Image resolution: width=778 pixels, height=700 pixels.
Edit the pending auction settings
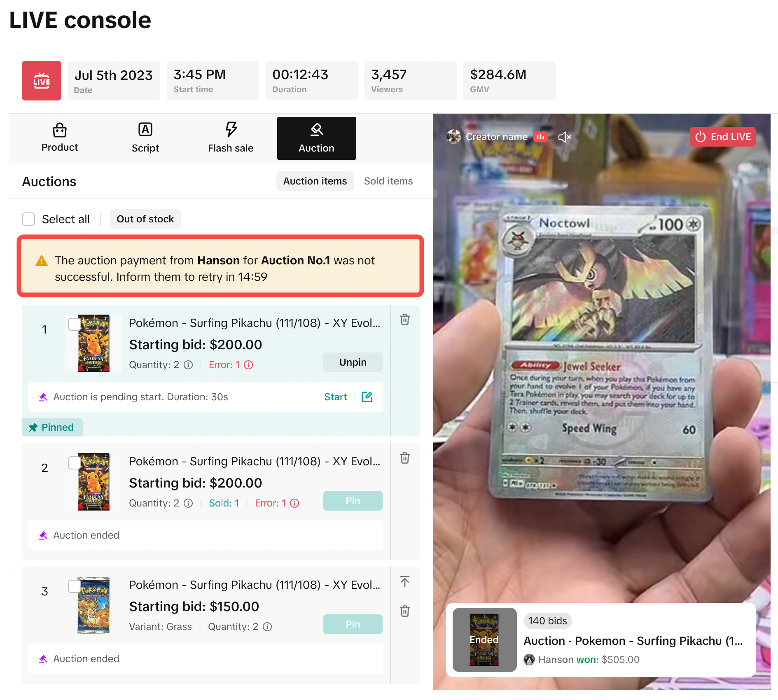pyautogui.click(x=367, y=397)
